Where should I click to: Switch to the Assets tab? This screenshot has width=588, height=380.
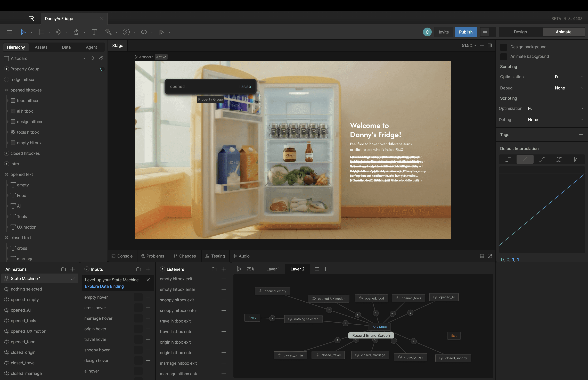tap(41, 47)
